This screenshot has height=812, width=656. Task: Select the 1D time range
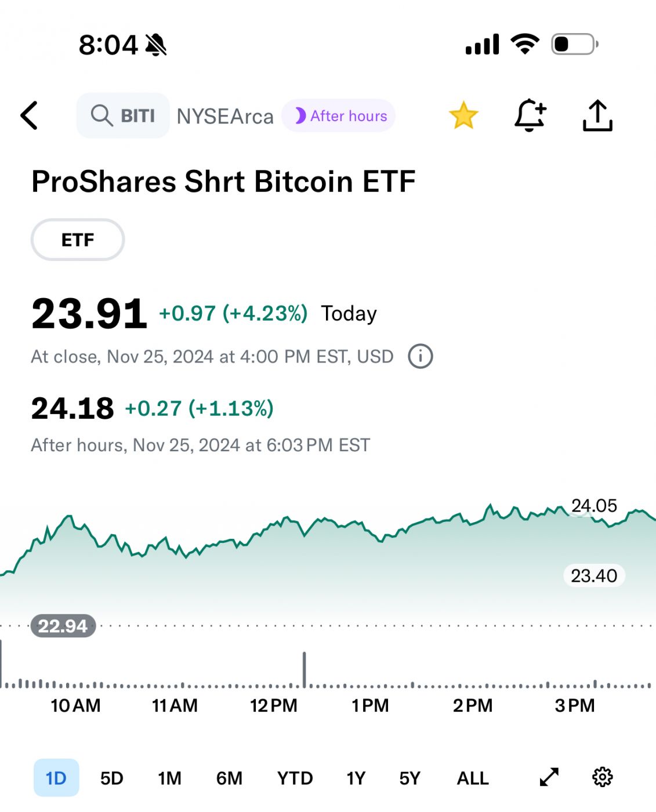(56, 778)
